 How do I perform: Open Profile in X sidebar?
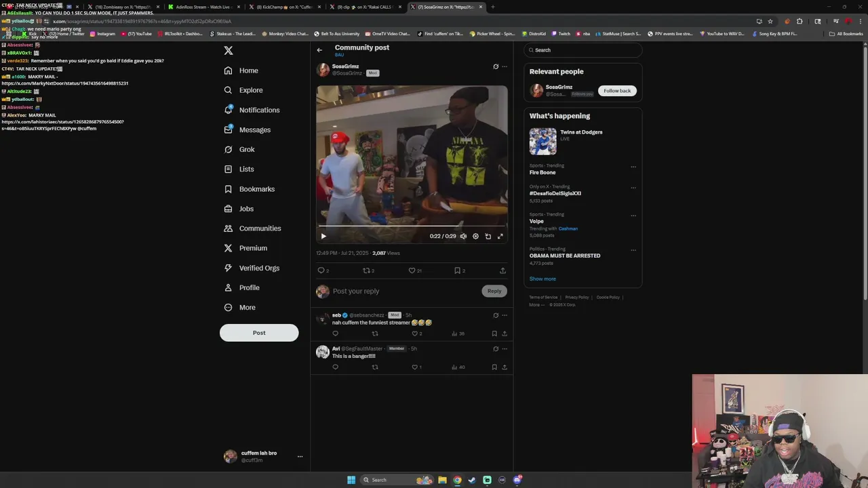[x=241, y=287]
